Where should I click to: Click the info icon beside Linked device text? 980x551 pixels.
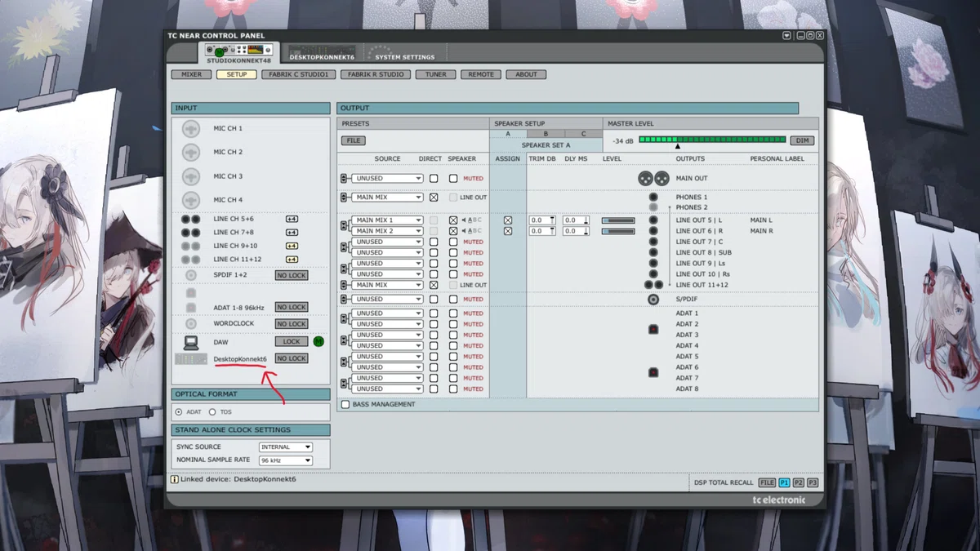tap(175, 479)
